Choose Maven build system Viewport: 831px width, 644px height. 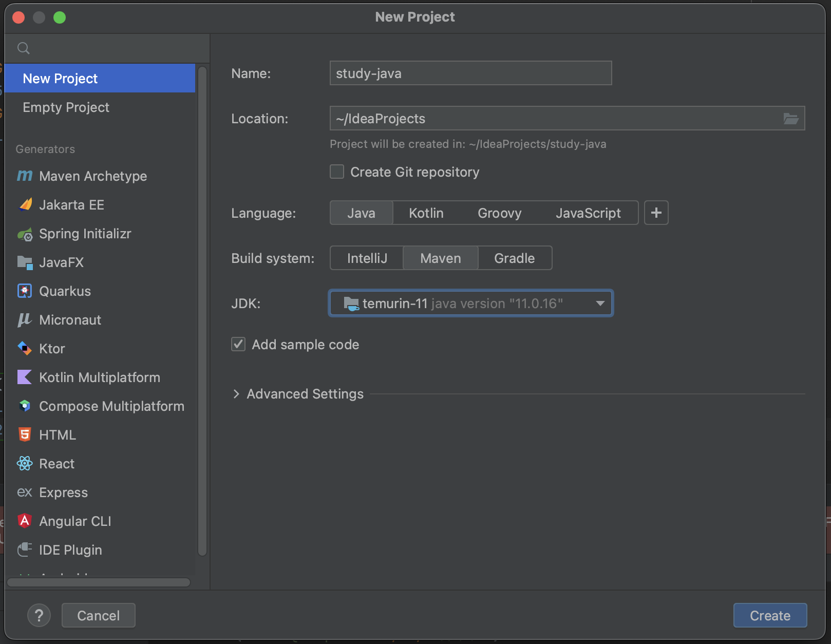click(441, 258)
